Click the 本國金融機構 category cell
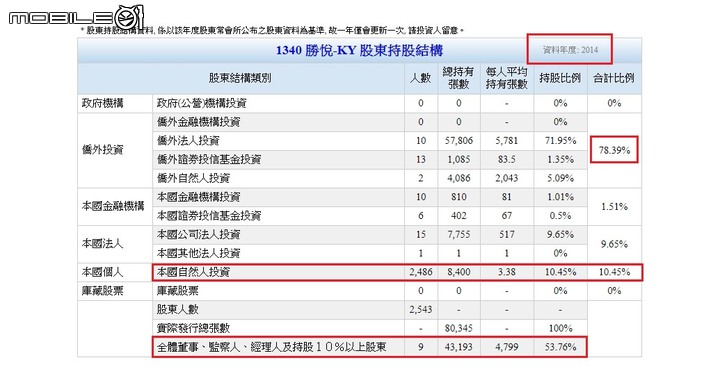 [x=113, y=206]
